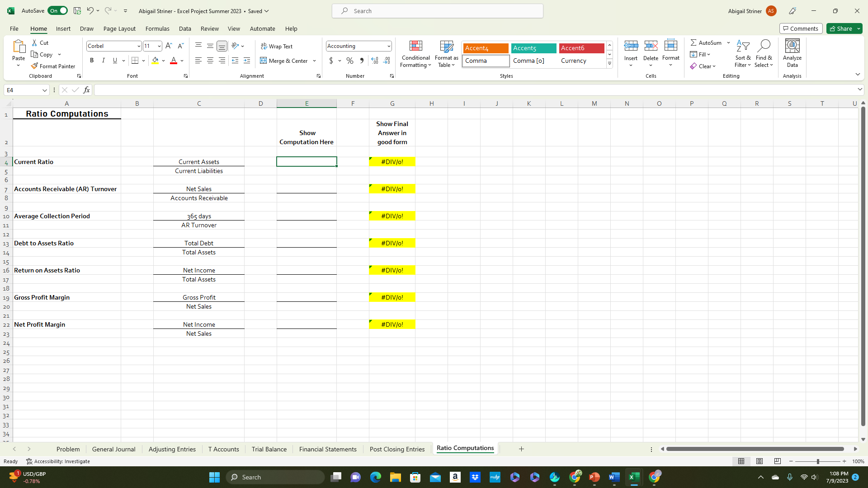Switch to the Formulas ribbon tab
This screenshot has width=868, height=488.
(157, 28)
